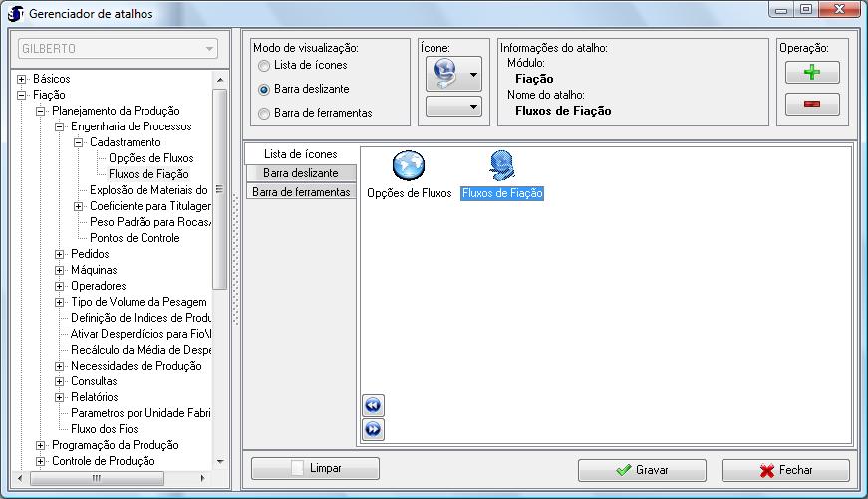Image resolution: width=868 pixels, height=499 pixels.
Task: Click the Opções de Fluxos globe icon
Action: tap(409, 165)
